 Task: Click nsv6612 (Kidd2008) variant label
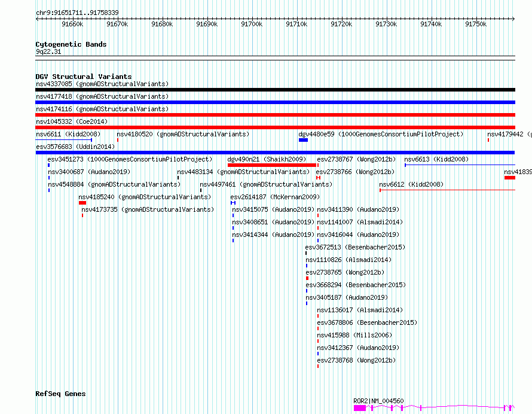click(411, 184)
